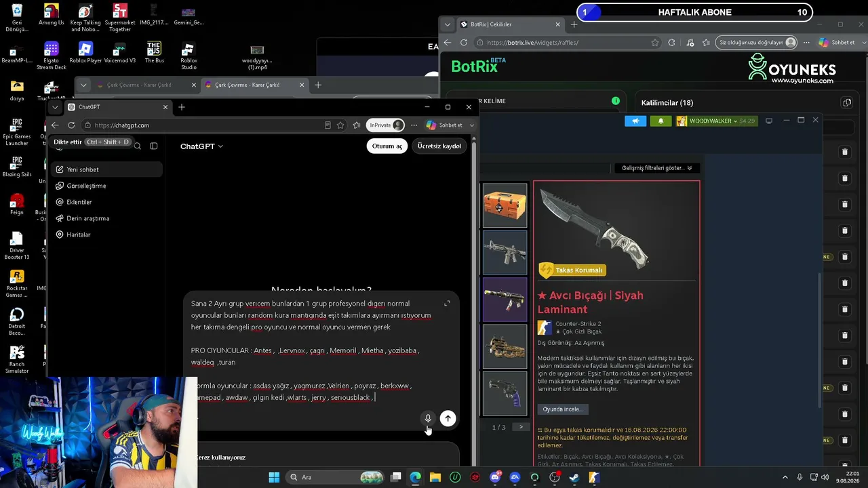
Task: Open the Sohbet et Copilot dropdown arrow
Action: (x=472, y=125)
